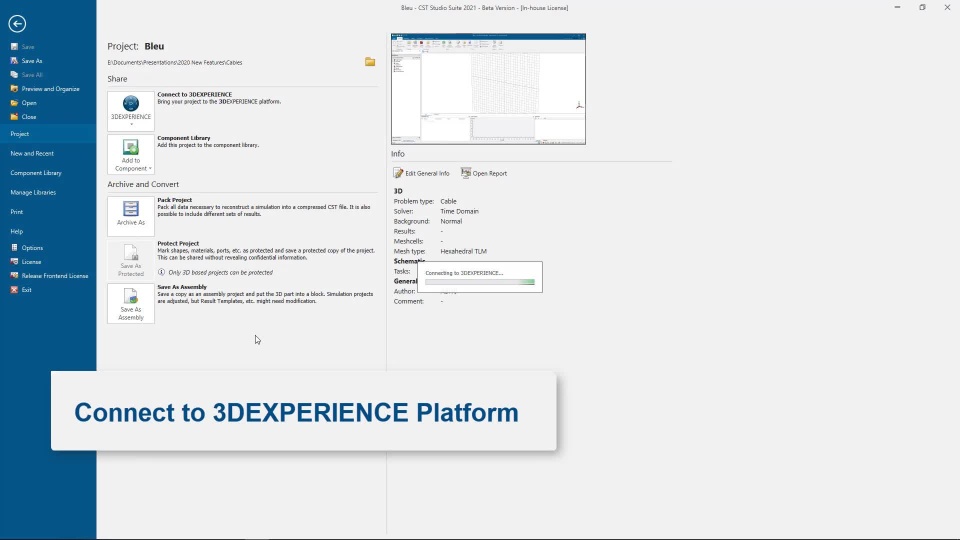Click the Connecting to 3DEXPERIENCE progress bar

pyautogui.click(x=480, y=282)
